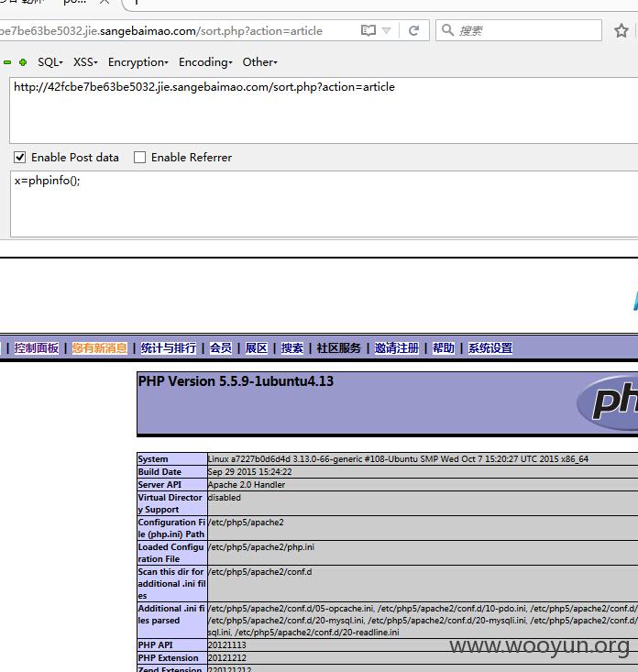Expand the Encoding menu
The height and width of the screenshot is (672, 638).
(205, 62)
